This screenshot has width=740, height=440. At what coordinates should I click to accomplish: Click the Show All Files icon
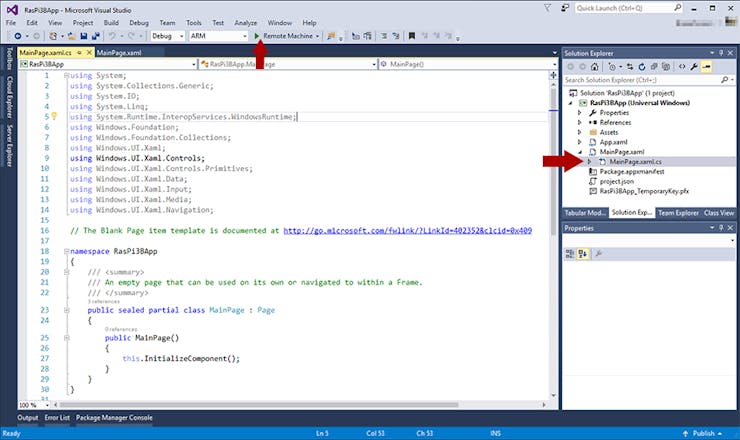666,67
